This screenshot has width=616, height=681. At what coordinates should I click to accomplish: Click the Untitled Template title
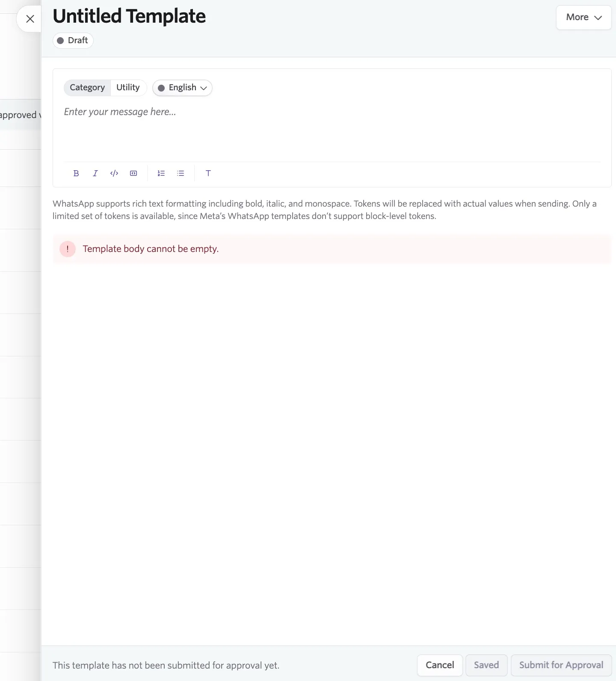[x=129, y=16]
